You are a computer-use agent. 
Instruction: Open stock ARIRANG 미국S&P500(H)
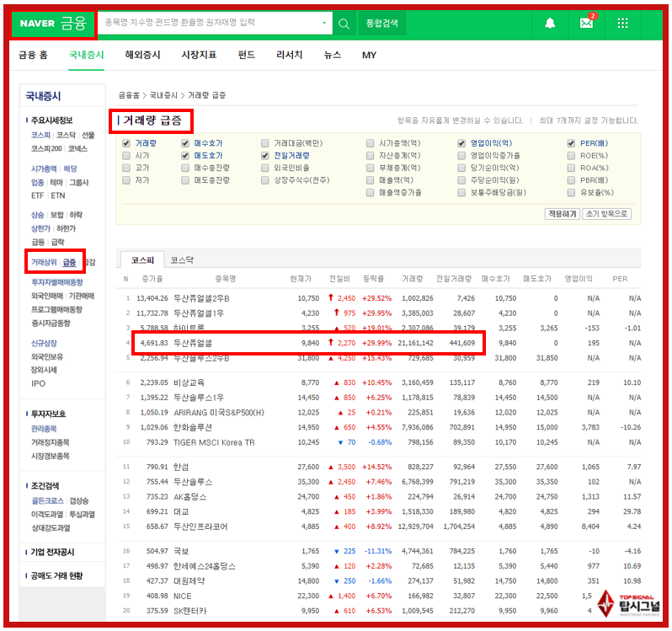click(219, 412)
